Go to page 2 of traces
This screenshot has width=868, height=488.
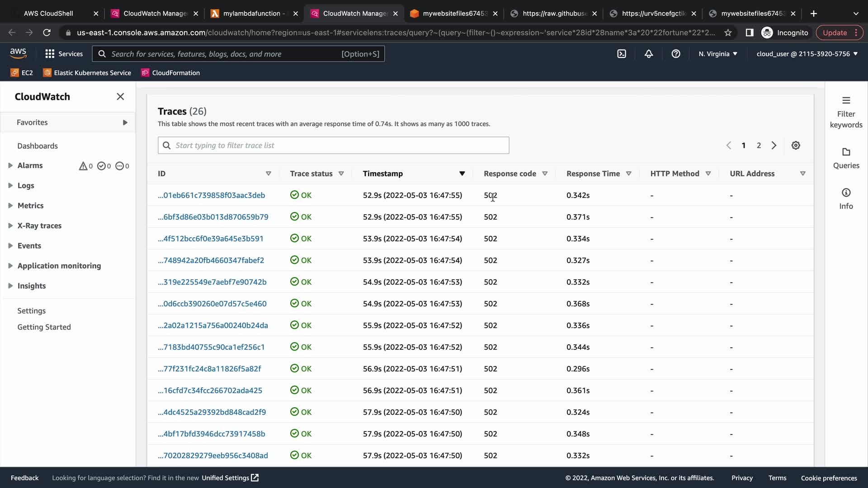(759, 145)
